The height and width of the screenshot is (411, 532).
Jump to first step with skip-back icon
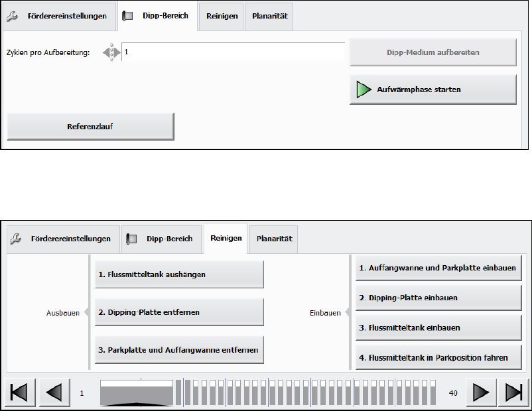(20, 392)
